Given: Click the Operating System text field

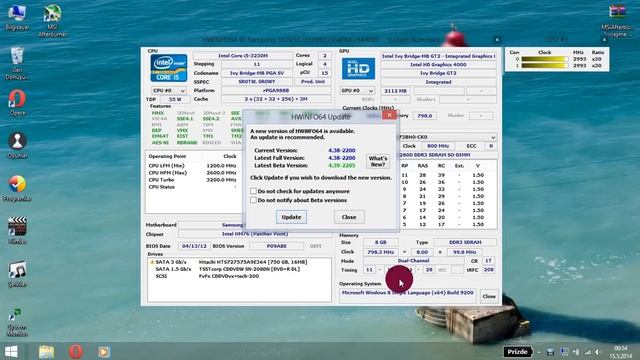Looking at the screenshot, I should click(x=407, y=296).
